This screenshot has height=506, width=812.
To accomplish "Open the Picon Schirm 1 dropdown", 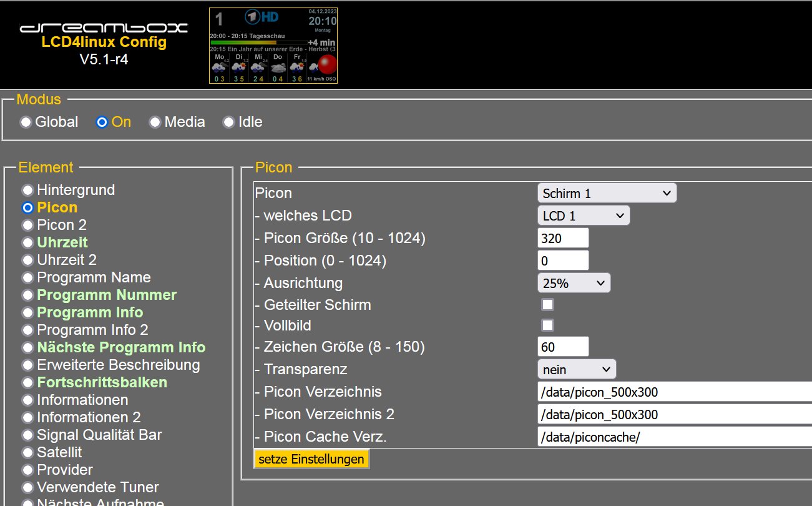I will [x=606, y=194].
